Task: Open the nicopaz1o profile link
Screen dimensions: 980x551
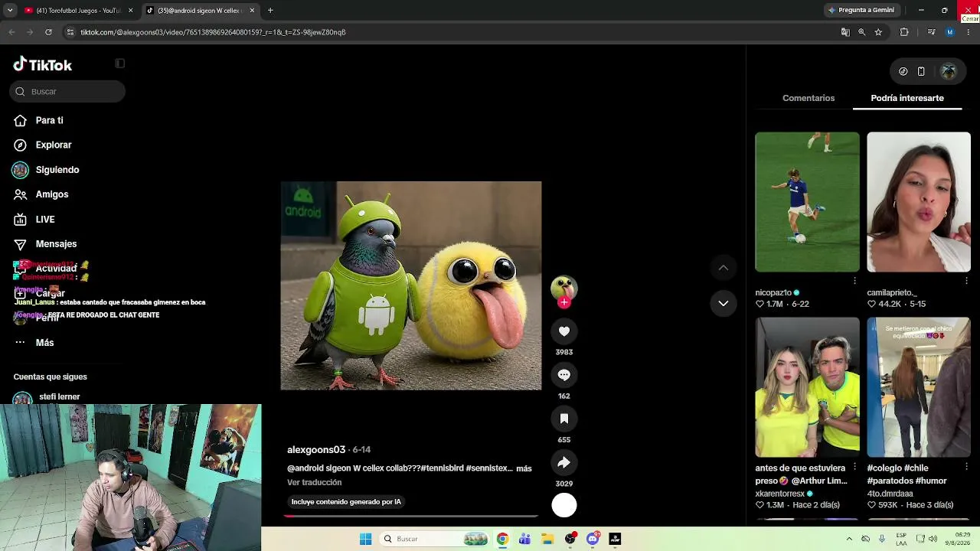Action: [773, 293]
